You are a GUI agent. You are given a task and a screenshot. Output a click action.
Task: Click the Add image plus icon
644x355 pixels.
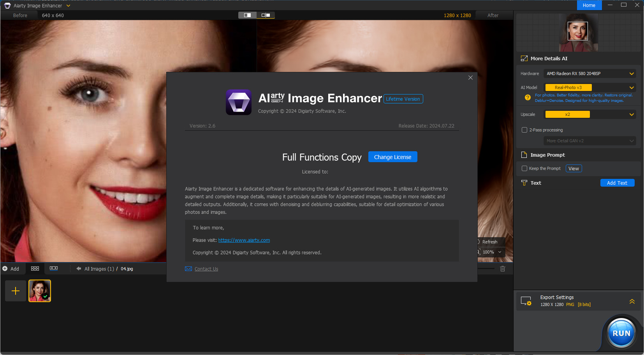(5, 269)
